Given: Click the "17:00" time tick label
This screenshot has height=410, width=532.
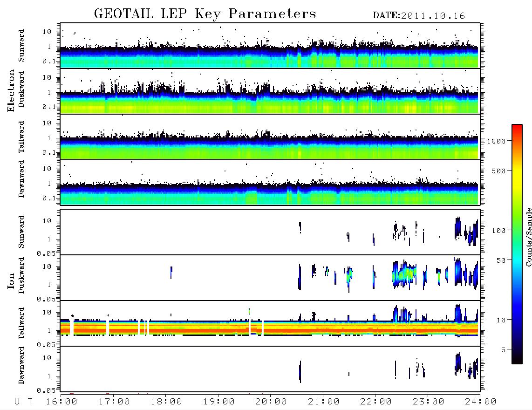Looking at the screenshot, I should coord(114,402).
